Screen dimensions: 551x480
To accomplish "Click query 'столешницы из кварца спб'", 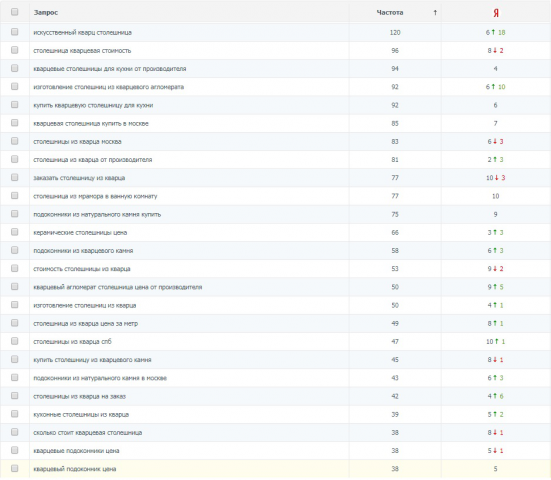I will pos(72,342).
